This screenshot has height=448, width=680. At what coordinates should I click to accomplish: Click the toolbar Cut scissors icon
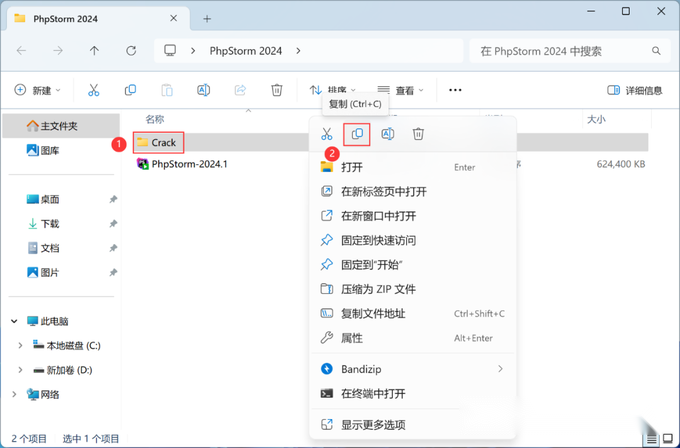pos(94,90)
